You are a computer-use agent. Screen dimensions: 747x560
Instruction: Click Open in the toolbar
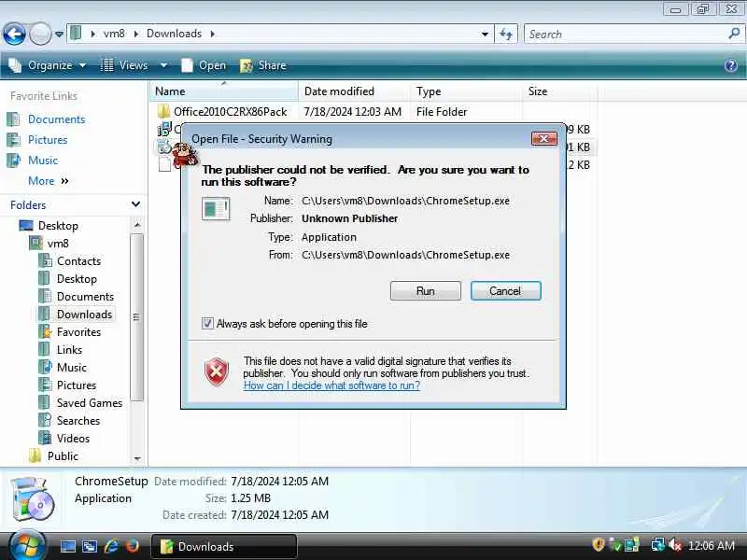point(204,65)
